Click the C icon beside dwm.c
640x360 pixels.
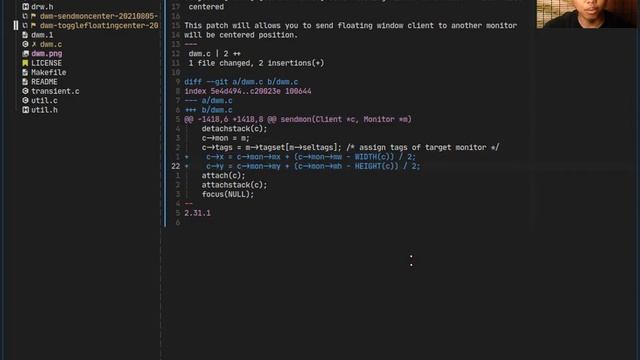25,44
